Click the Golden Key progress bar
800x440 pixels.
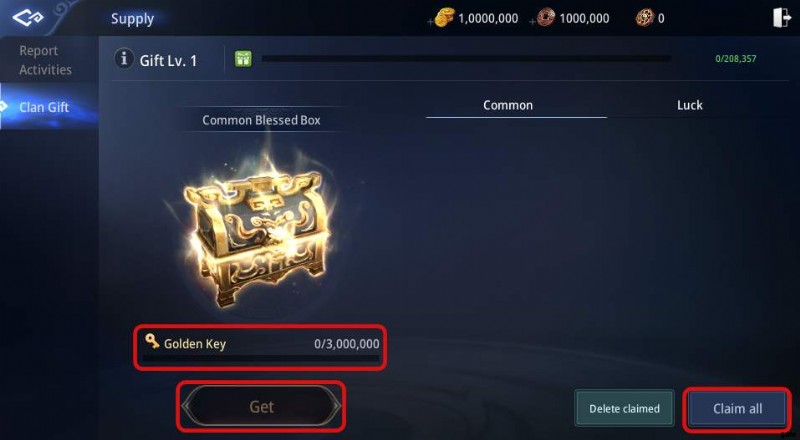click(x=261, y=359)
